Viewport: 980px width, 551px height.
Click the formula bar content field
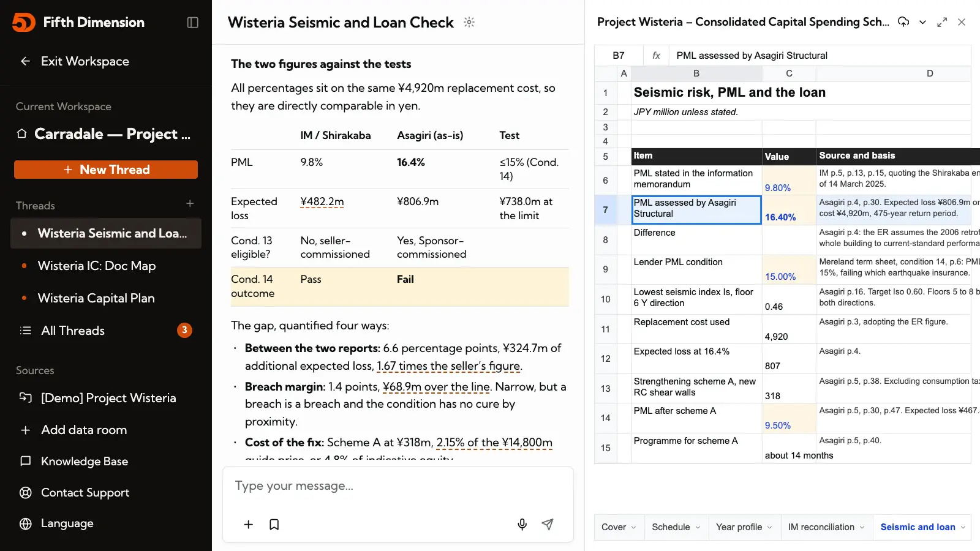(821, 56)
